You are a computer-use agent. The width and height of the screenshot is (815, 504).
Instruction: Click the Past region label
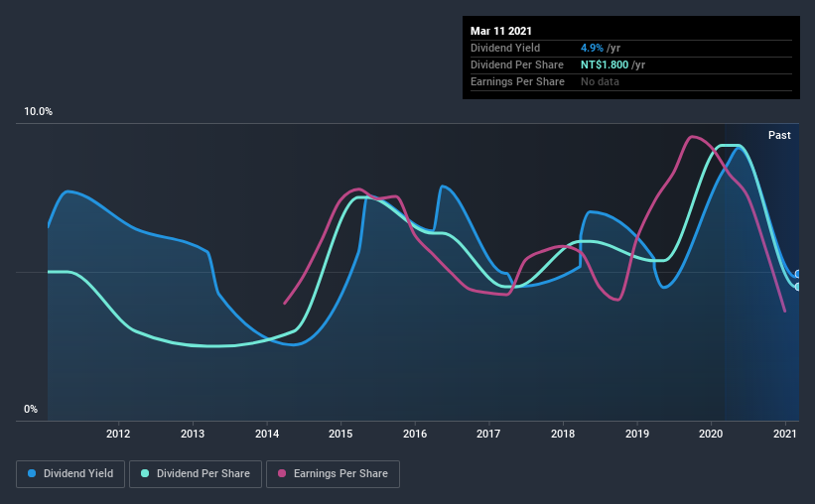[x=779, y=135]
